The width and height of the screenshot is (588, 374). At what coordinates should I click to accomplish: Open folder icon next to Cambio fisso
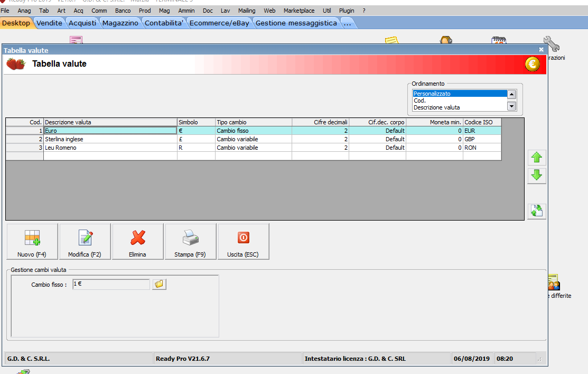click(x=159, y=284)
